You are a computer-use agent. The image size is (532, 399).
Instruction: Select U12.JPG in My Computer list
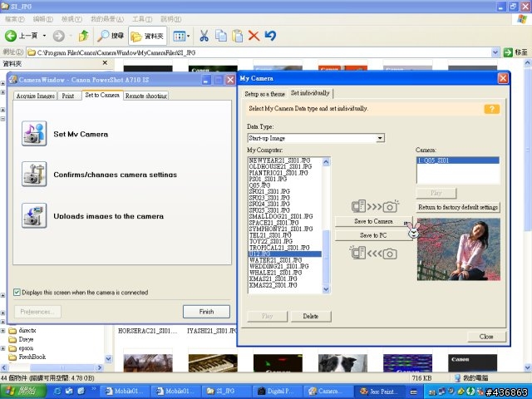coord(285,254)
